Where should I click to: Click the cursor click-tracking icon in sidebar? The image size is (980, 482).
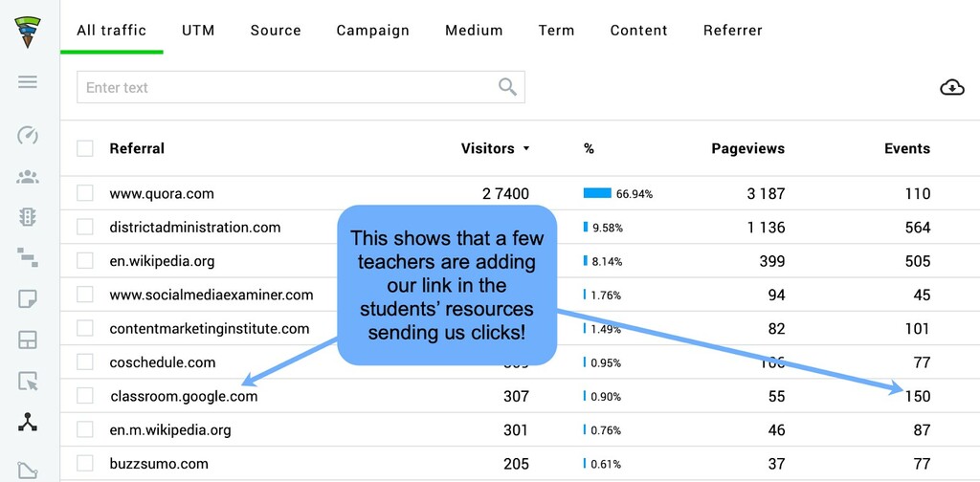[x=28, y=382]
